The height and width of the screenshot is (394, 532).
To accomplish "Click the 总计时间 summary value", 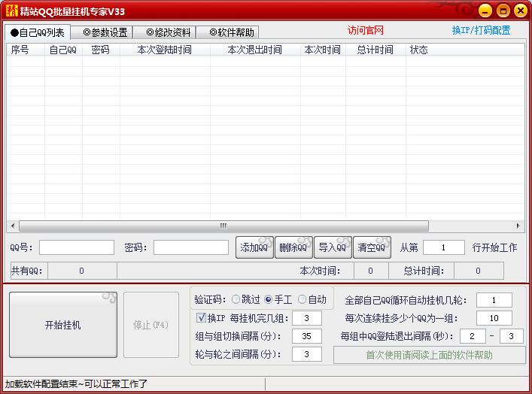I will point(478,271).
